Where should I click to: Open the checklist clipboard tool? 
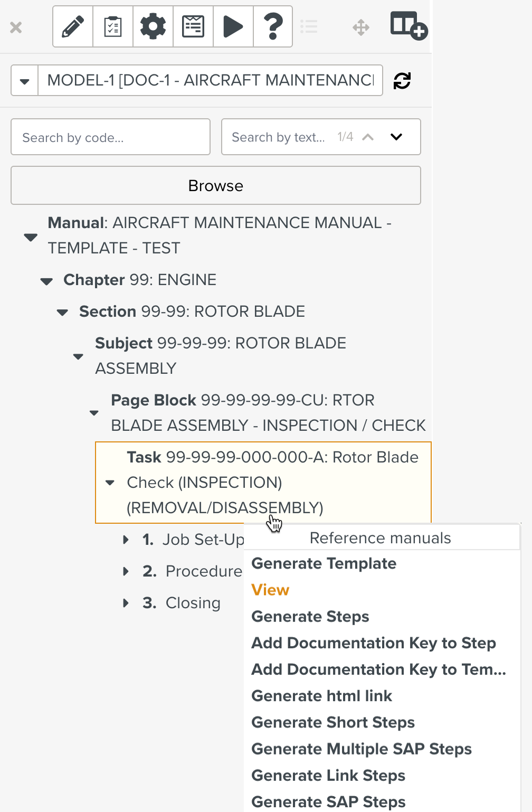click(x=113, y=27)
